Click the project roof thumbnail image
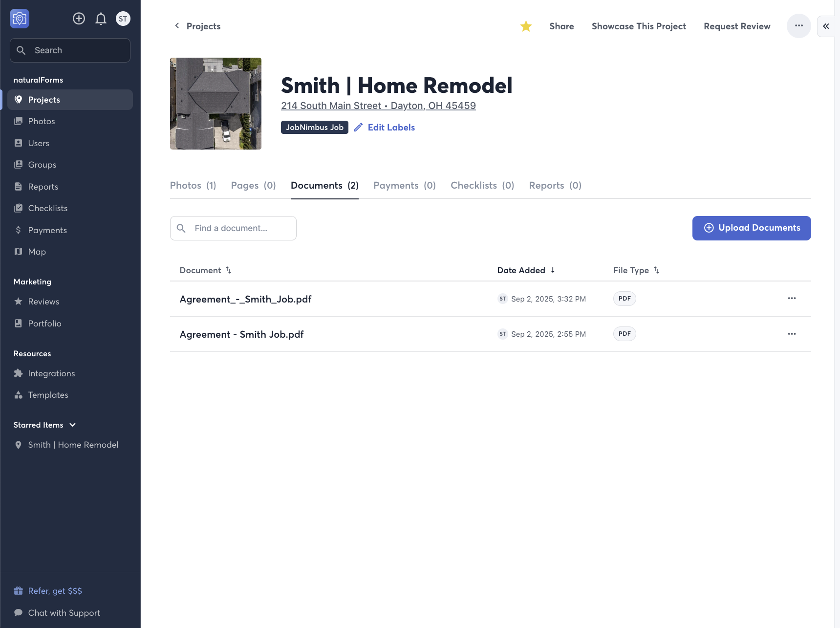840x628 pixels. pyautogui.click(x=215, y=104)
